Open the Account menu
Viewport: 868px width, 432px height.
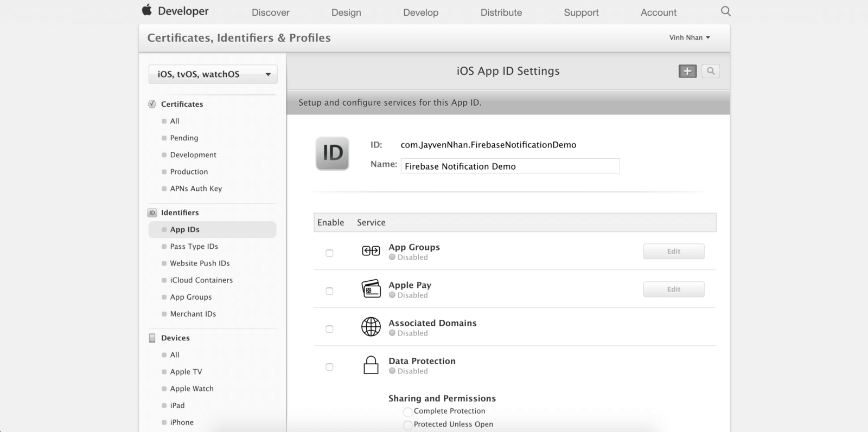point(659,12)
